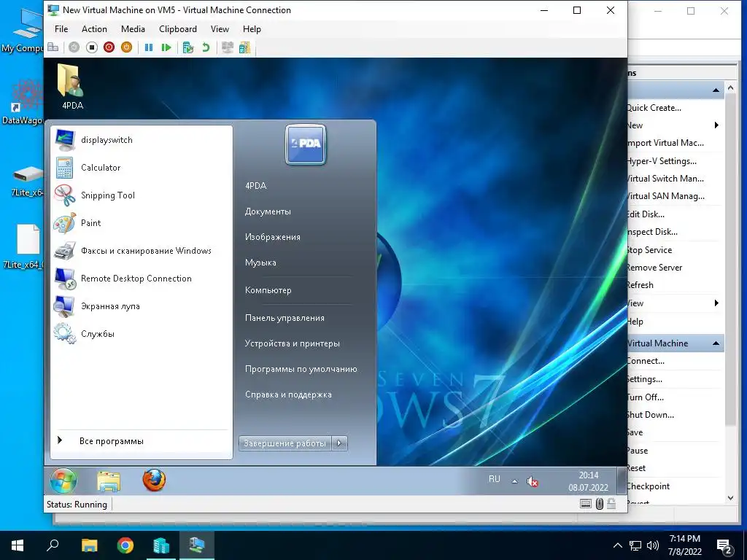Click Stop Service in Actions pane
The height and width of the screenshot is (560, 747).
coord(649,250)
